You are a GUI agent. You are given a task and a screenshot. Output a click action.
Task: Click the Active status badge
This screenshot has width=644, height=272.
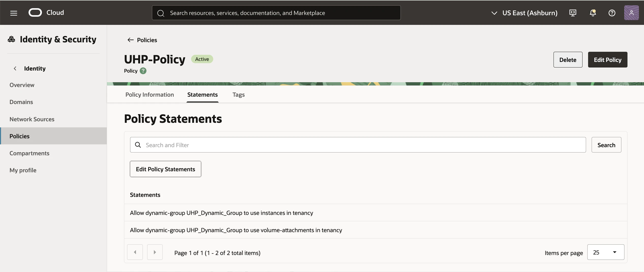click(202, 59)
